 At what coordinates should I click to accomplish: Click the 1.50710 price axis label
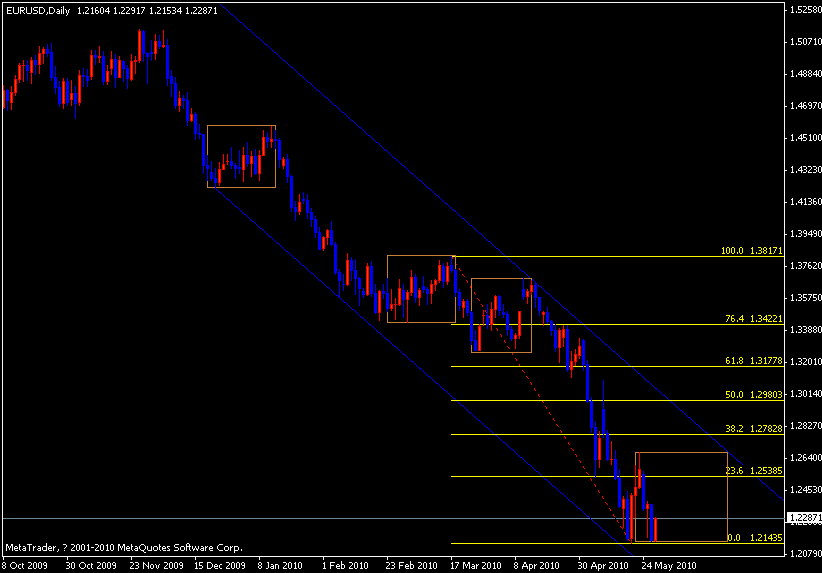(806, 41)
